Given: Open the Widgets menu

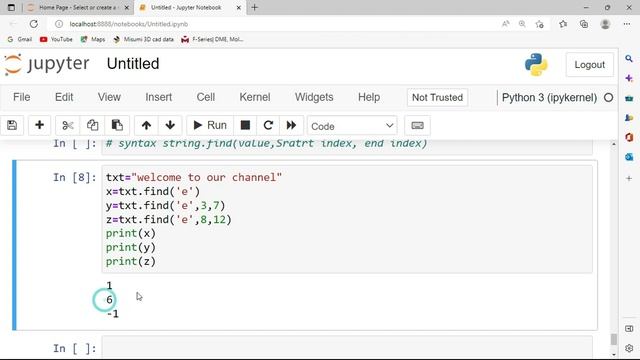Looking at the screenshot, I should point(314,97).
